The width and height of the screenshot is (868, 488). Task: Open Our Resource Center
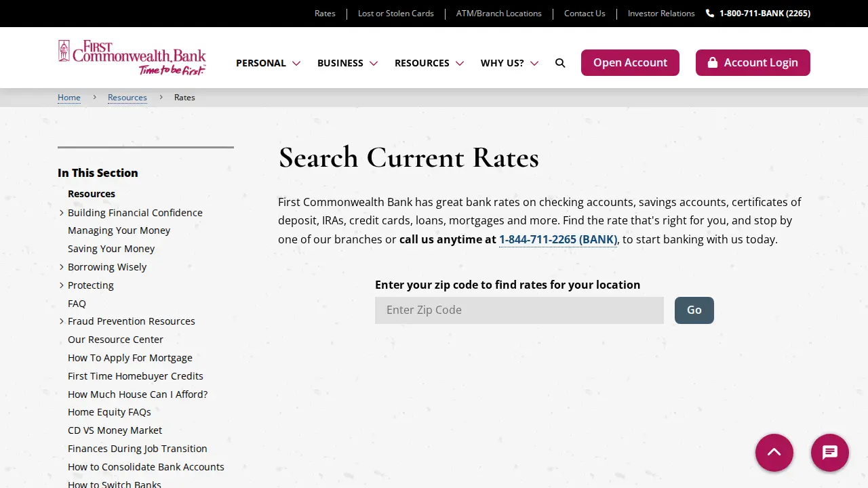[x=115, y=340]
